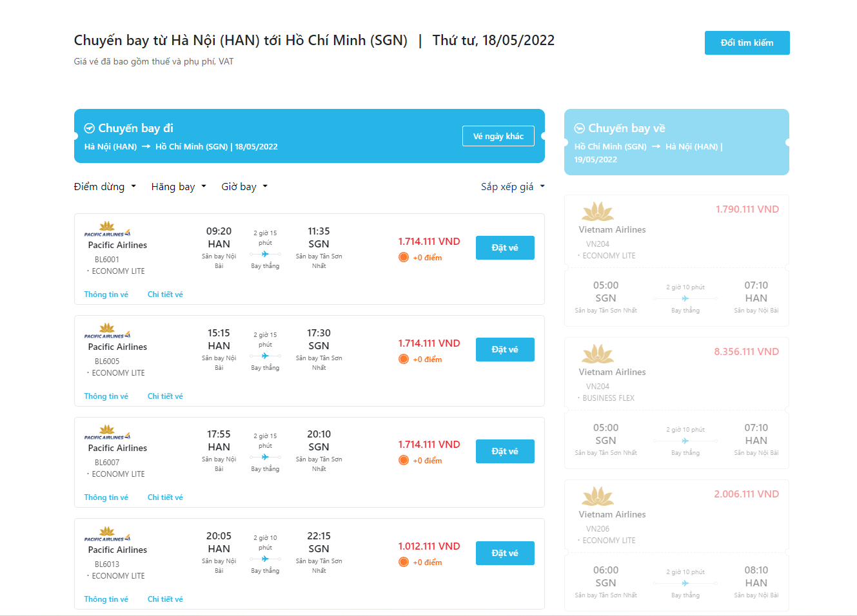Click the Pacific Airlines logo for flight BL6005
857x616 pixels.
pyautogui.click(x=107, y=331)
